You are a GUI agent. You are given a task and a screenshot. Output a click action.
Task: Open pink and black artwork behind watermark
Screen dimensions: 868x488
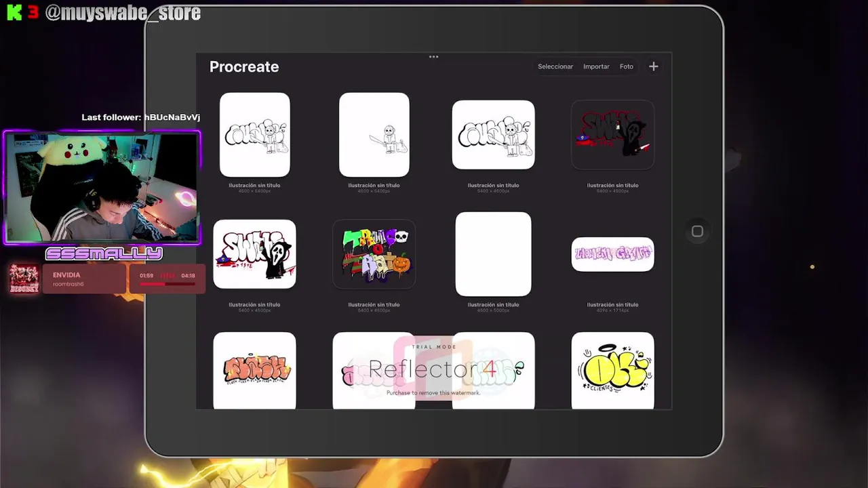(x=374, y=370)
